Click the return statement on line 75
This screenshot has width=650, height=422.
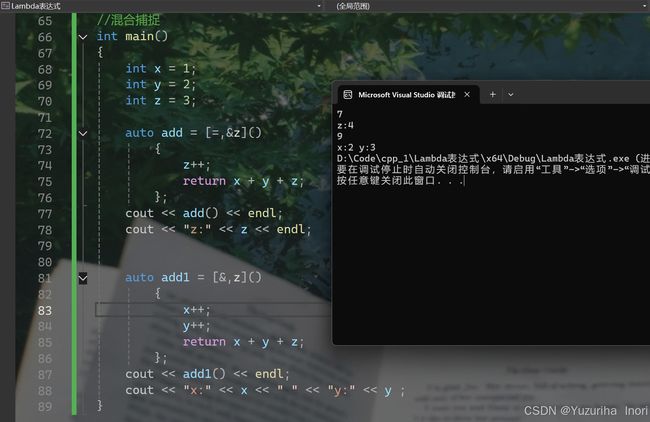pyautogui.click(x=243, y=181)
